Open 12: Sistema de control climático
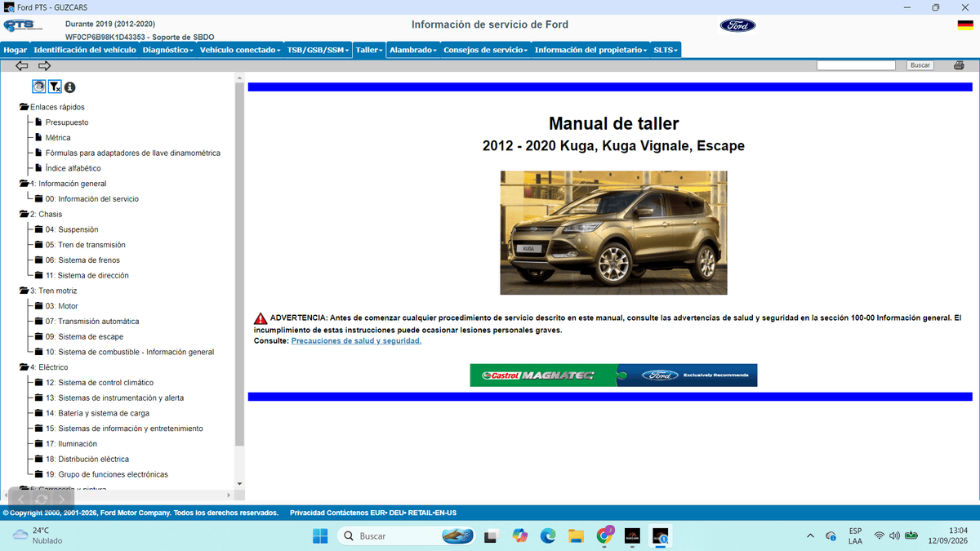 pos(100,383)
